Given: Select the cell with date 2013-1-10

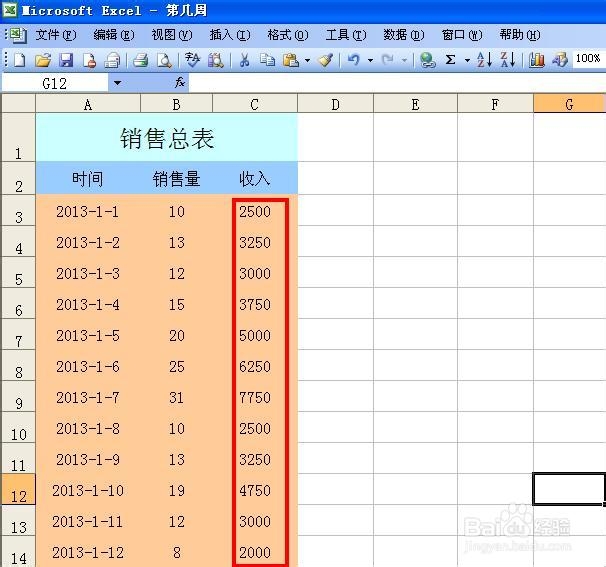Looking at the screenshot, I should tap(88, 490).
